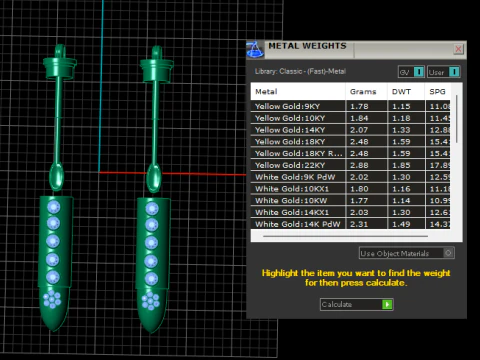Click the Calculate button

[x=356, y=304]
